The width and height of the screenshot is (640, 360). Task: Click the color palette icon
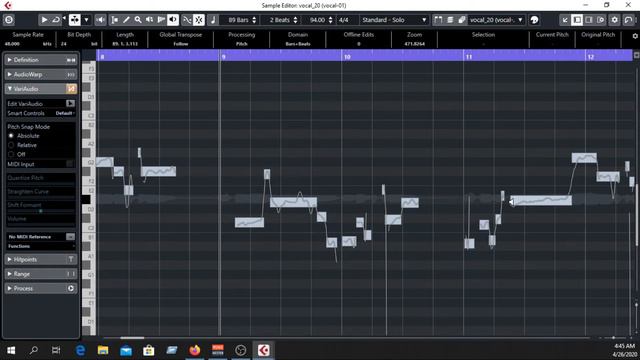[x=534, y=20]
